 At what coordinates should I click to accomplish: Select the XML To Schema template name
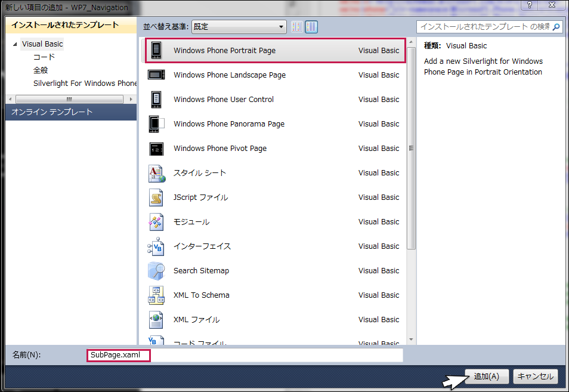coord(202,295)
